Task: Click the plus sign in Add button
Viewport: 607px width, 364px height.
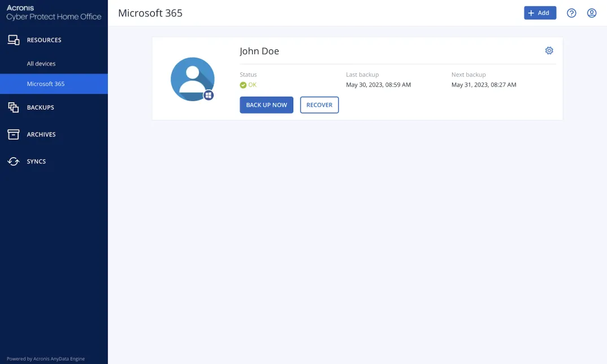Action: pyautogui.click(x=531, y=13)
